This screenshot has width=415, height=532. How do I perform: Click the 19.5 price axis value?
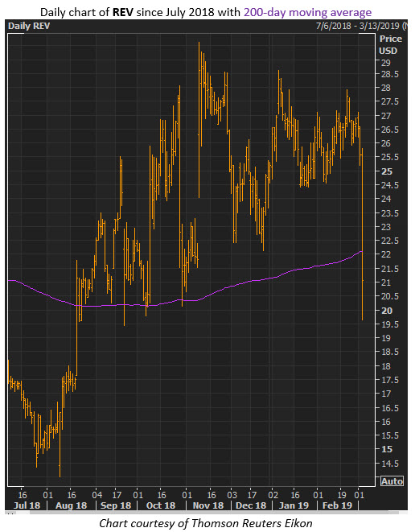[389, 324]
